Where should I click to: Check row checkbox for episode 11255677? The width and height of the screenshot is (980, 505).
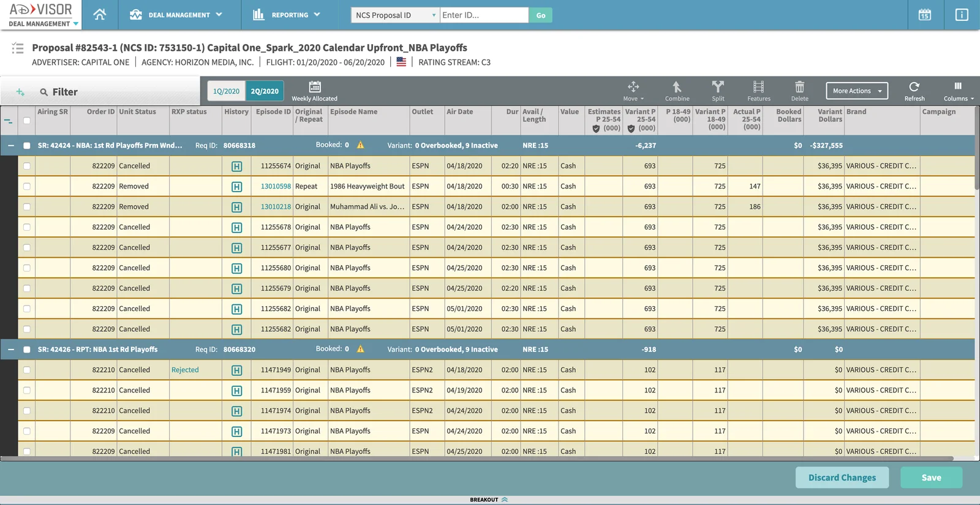click(26, 247)
